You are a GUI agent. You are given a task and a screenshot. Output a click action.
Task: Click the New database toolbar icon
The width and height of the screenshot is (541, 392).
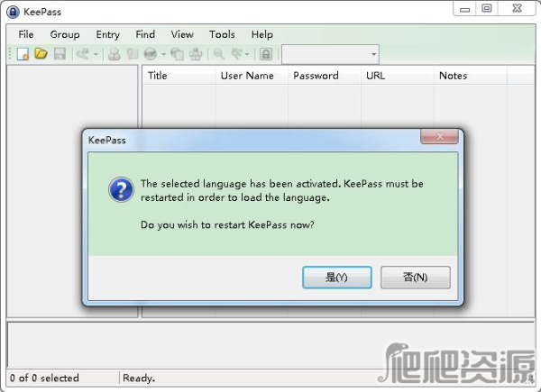pos(23,54)
